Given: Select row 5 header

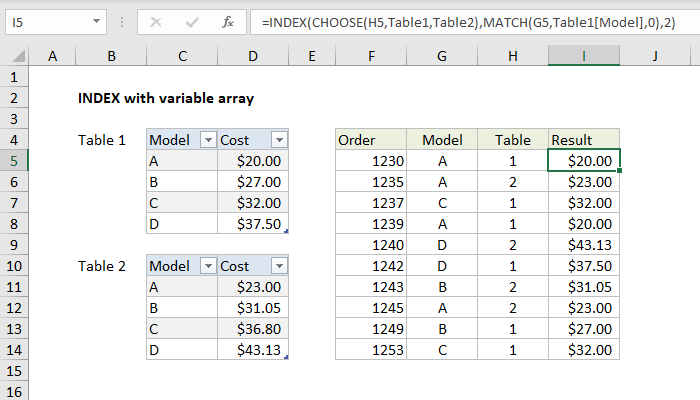Looking at the screenshot, I should (x=14, y=161).
